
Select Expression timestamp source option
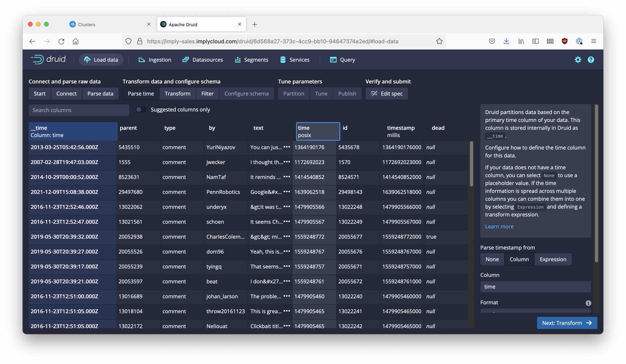[553, 259]
